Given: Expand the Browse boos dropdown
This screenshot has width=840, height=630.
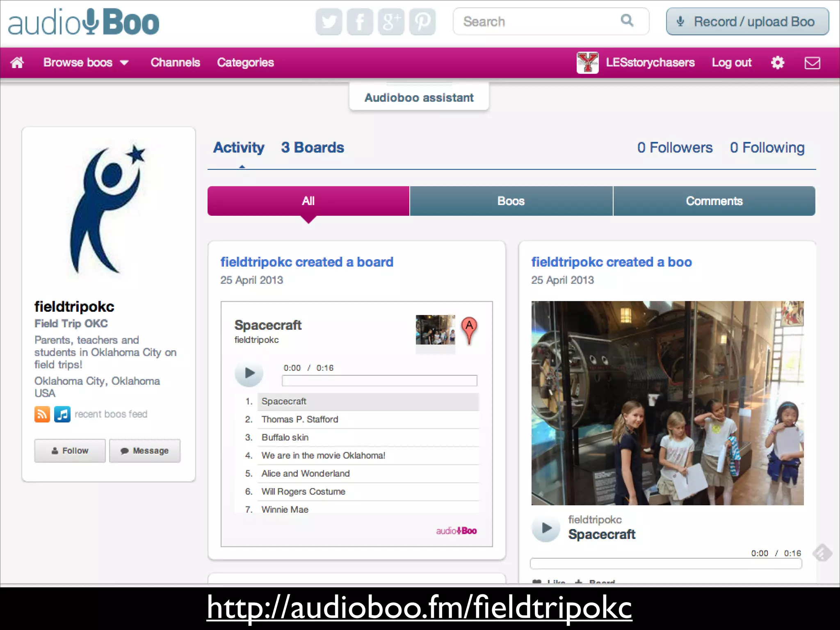Looking at the screenshot, I should (x=86, y=62).
